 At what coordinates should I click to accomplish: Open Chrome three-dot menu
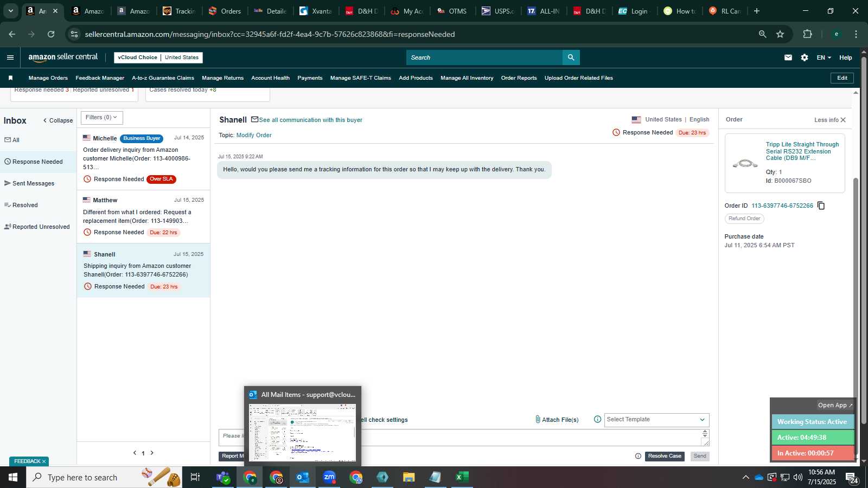pos(856,34)
